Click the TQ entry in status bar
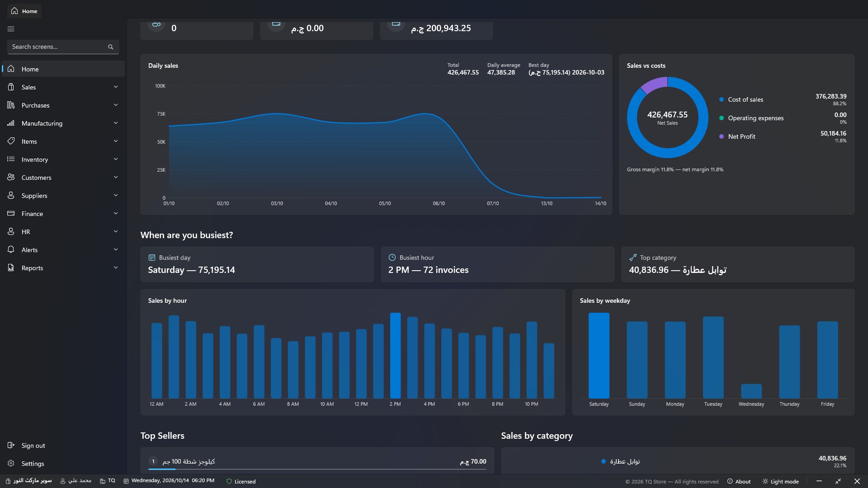The width and height of the screenshot is (868, 488). click(108, 481)
